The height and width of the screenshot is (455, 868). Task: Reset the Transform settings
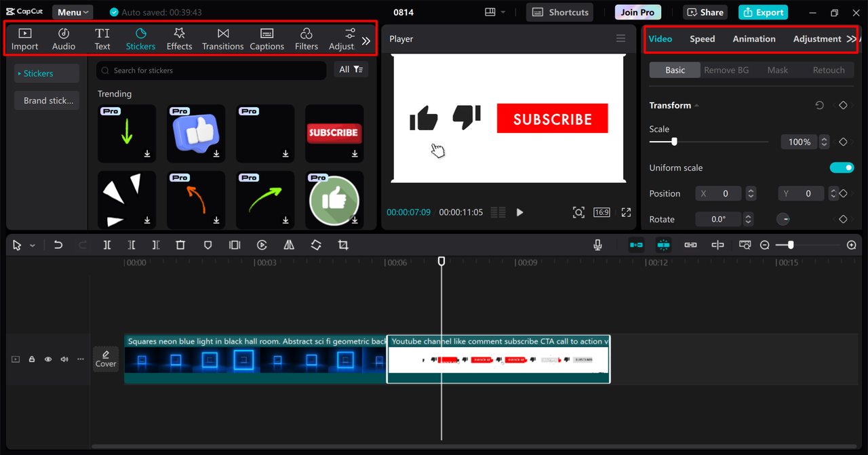click(x=820, y=105)
